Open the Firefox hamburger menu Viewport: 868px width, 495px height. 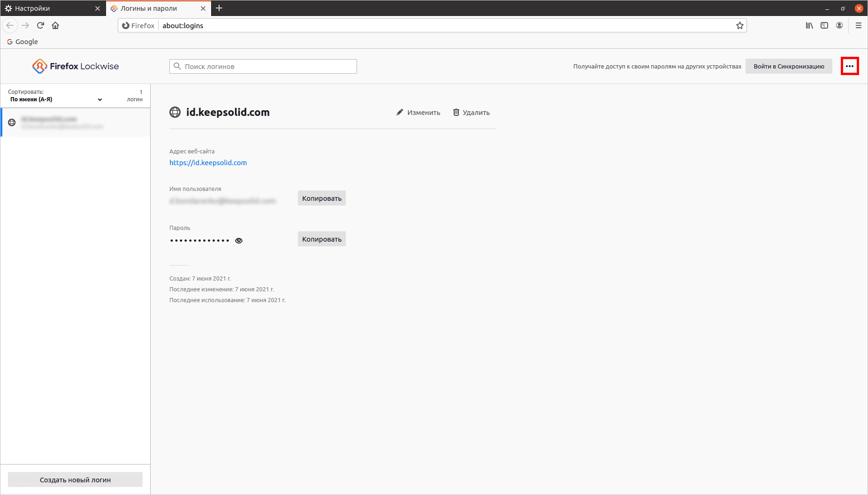click(x=858, y=26)
